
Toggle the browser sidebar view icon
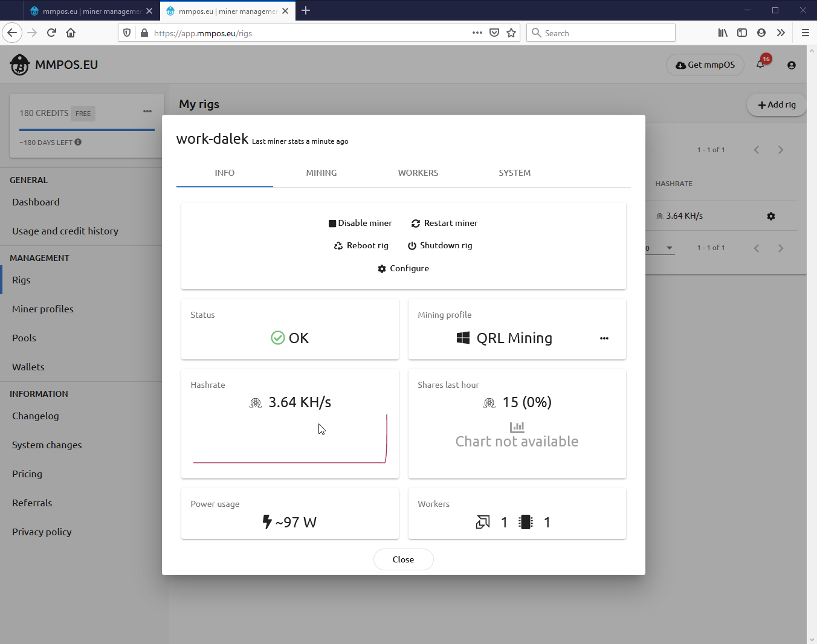click(742, 33)
